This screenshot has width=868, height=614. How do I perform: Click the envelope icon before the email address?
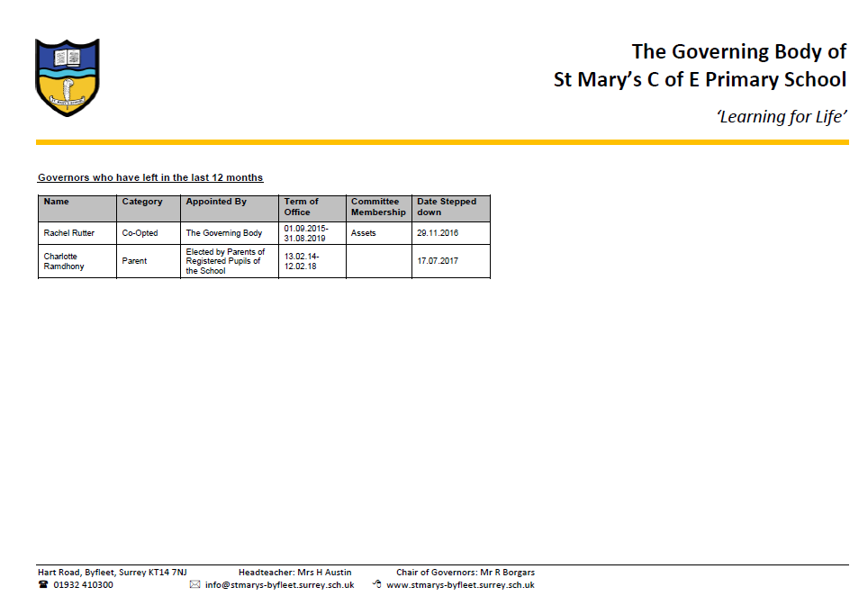point(194,584)
